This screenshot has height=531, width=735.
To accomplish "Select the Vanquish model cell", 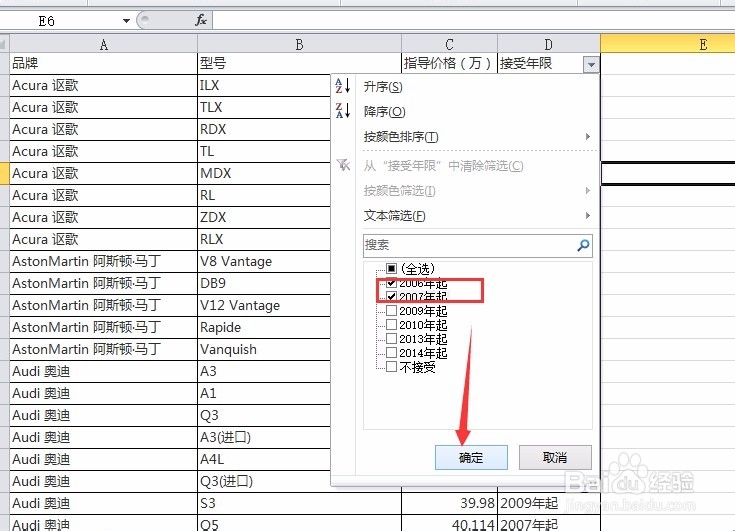I will tap(264, 350).
